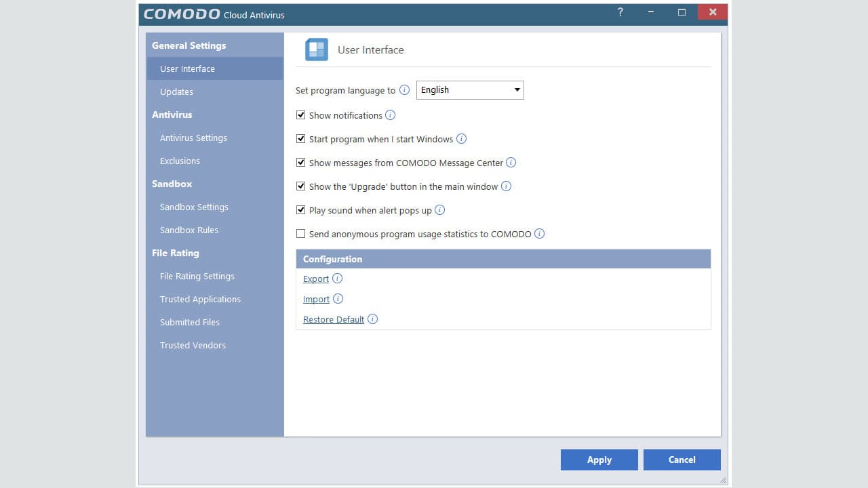Open the Trusted Vendors settings page
Viewport: 868px width, 488px height.
coord(193,345)
